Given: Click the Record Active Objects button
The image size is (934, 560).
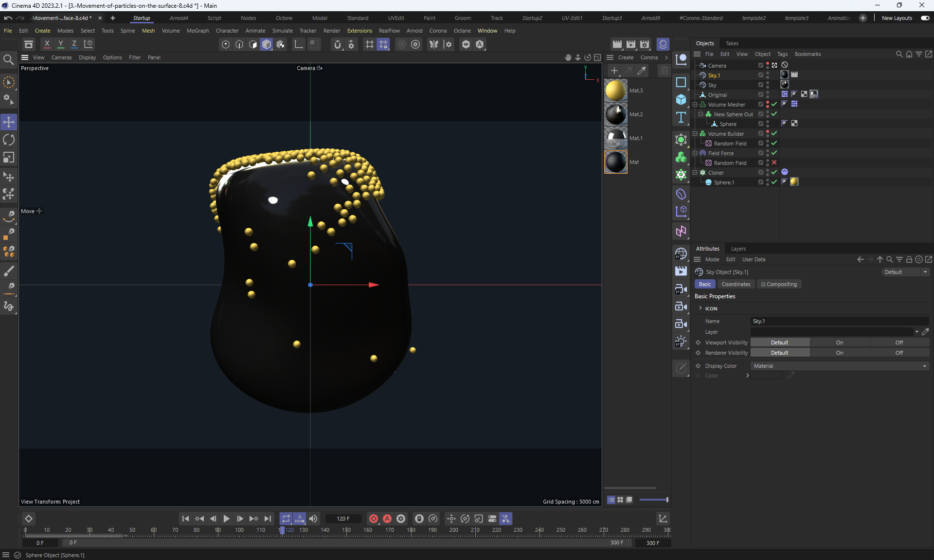Looking at the screenshot, I should (374, 519).
